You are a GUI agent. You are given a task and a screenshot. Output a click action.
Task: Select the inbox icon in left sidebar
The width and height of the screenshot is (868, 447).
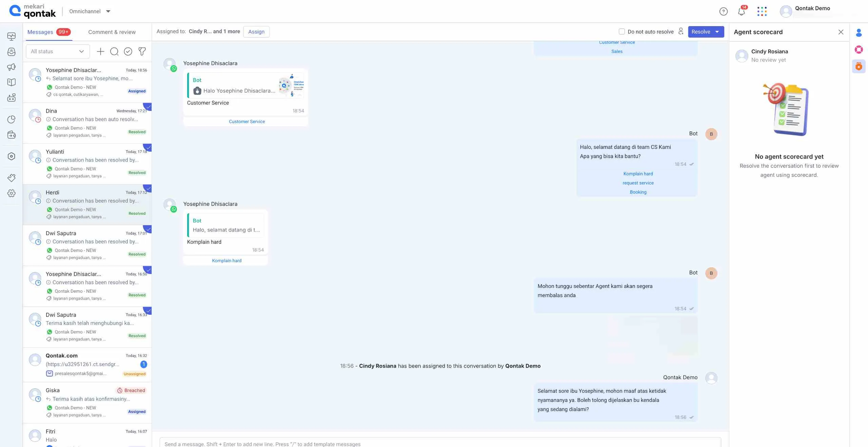pyautogui.click(x=11, y=52)
